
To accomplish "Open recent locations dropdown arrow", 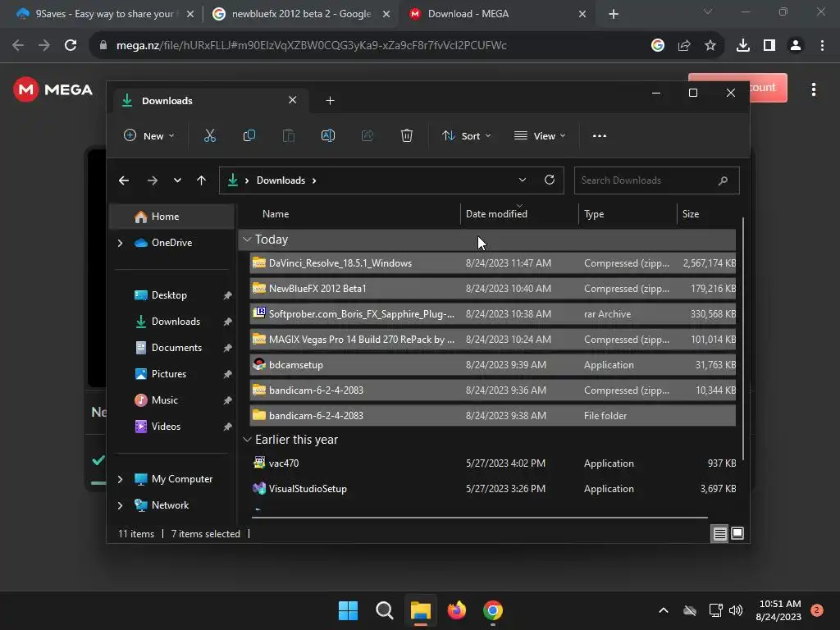I will pyautogui.click(x=177, y=180).
